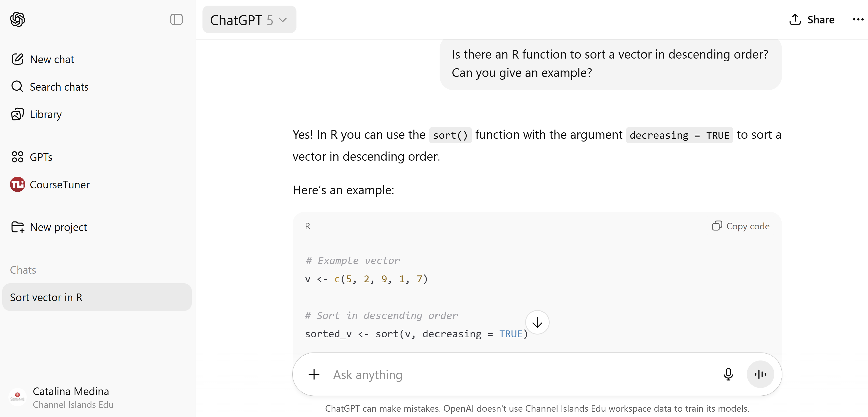Open the ChatGPT 5 model dropdown
This screenshot has height=417, width=868.
click(249, 20)
